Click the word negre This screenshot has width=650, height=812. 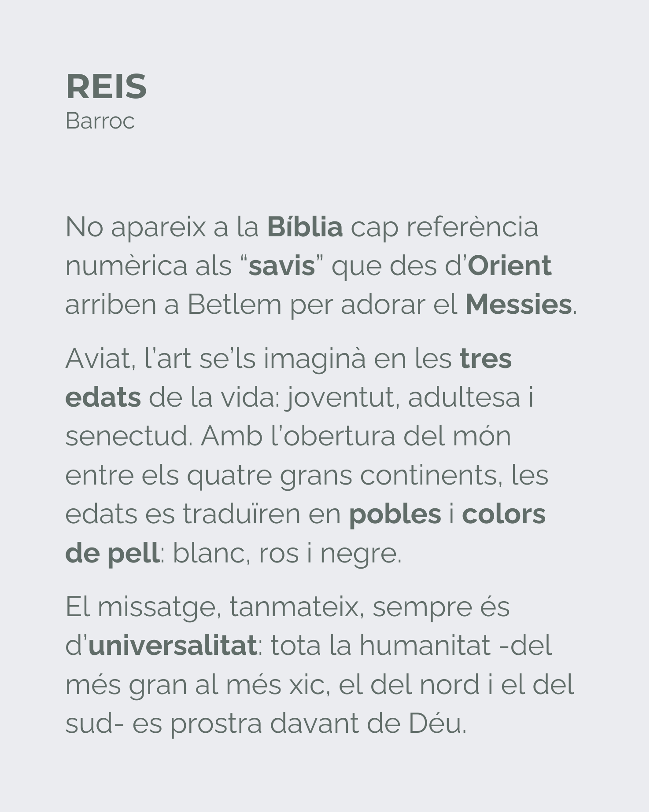(x=360, y=553)
